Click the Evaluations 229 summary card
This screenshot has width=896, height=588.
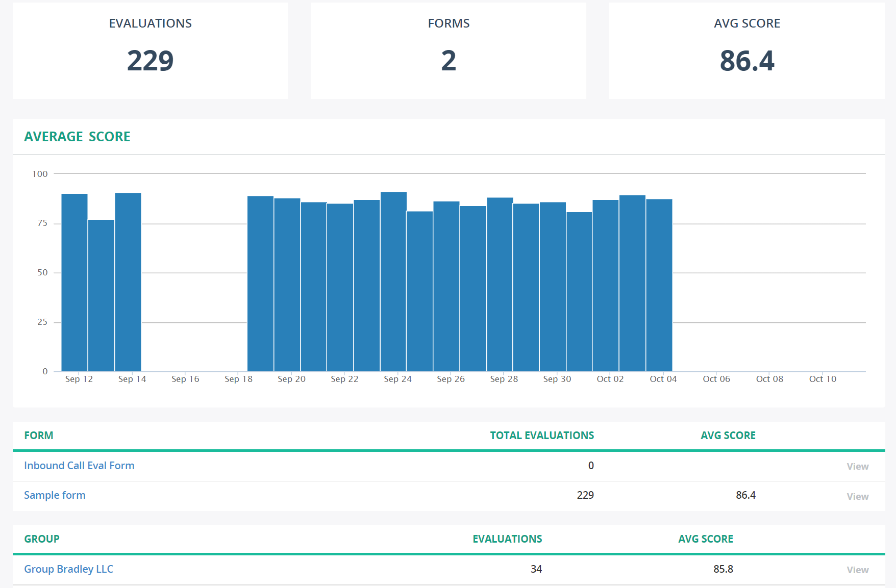click(150, 50)
